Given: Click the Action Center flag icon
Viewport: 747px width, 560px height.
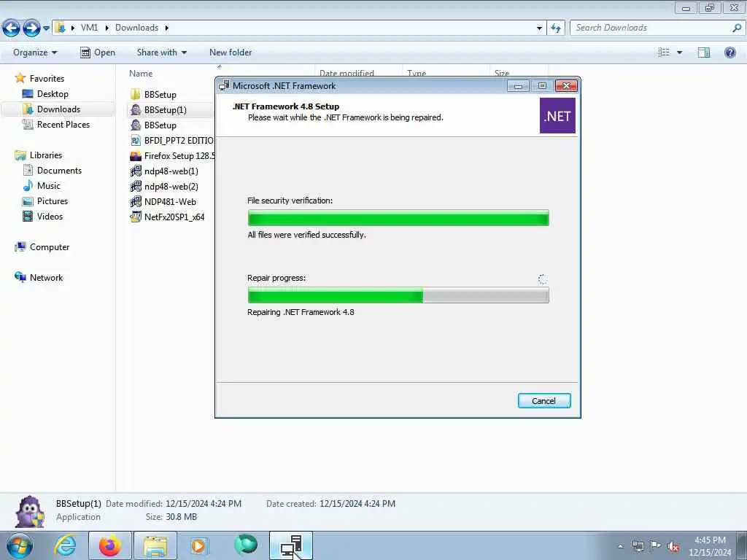Looking at the screenshot, I should [x=656, y=545].
